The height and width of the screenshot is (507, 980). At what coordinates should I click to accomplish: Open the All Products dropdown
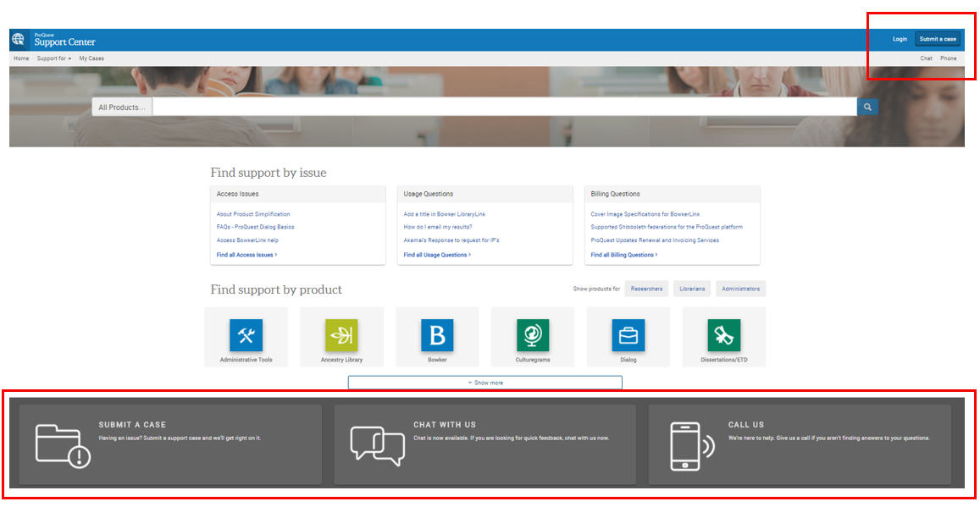click(122, 107)
